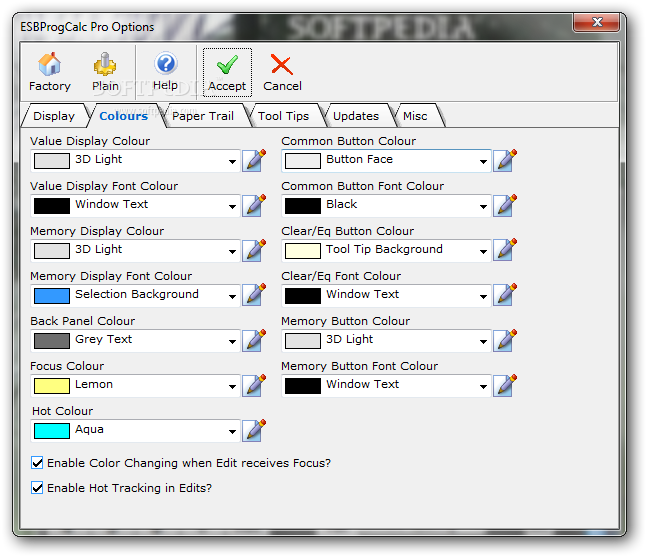Viewport: 647px width, 557px height.
Task: Click the Grey Text colour swatch
Action: coord(52,341)
